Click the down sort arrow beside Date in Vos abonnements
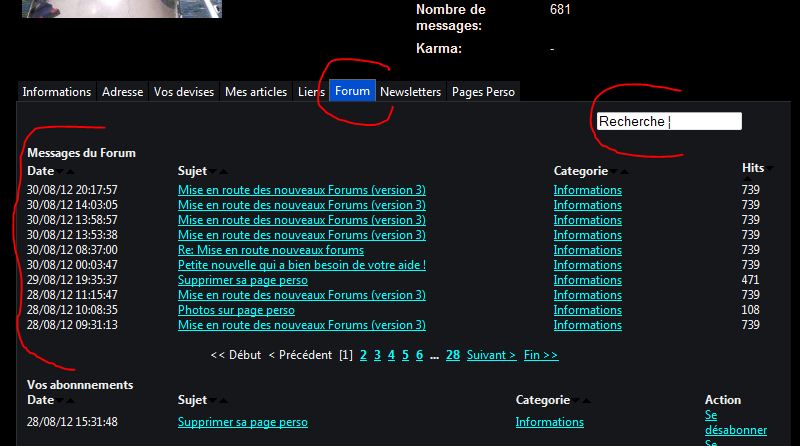 60,401
